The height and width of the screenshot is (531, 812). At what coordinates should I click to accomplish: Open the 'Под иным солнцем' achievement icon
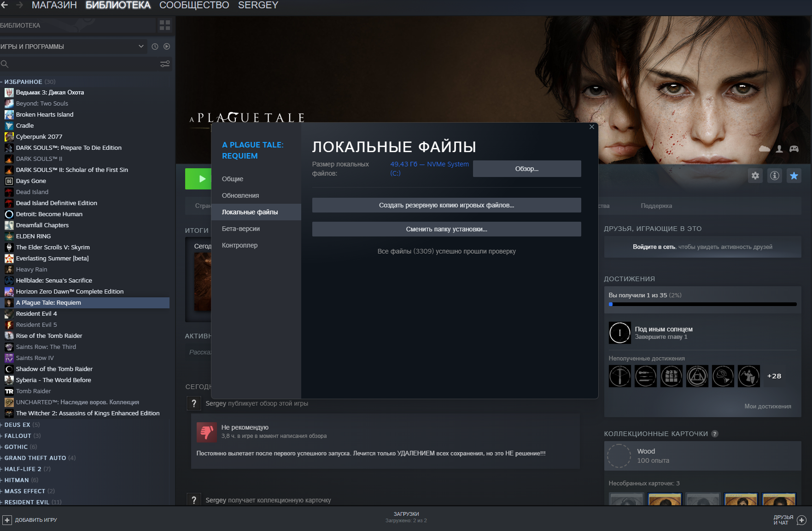point(620,333)
